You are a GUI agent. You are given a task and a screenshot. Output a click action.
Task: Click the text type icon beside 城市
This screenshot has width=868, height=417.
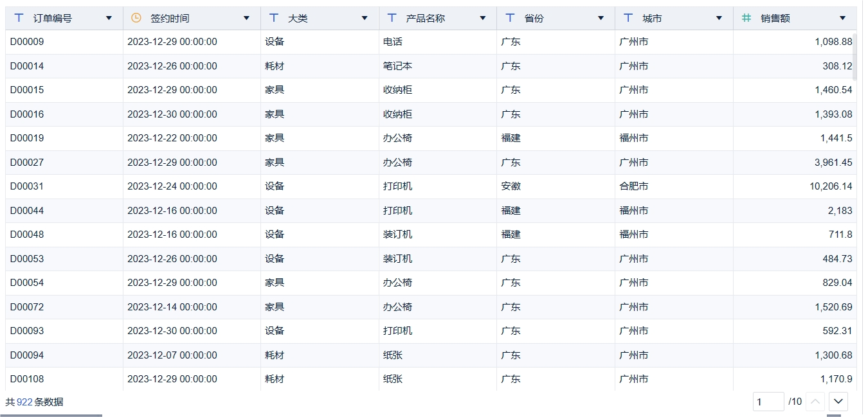point(628,18)
